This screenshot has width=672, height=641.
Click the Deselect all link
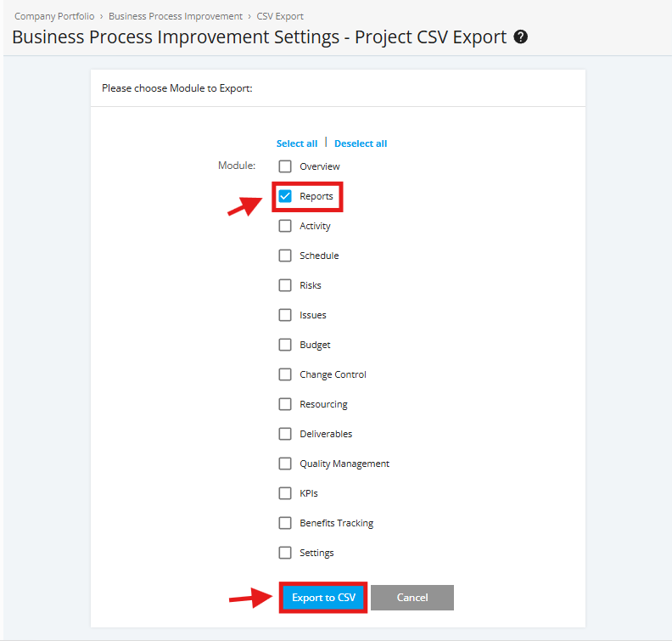click(x=361, y=143)
